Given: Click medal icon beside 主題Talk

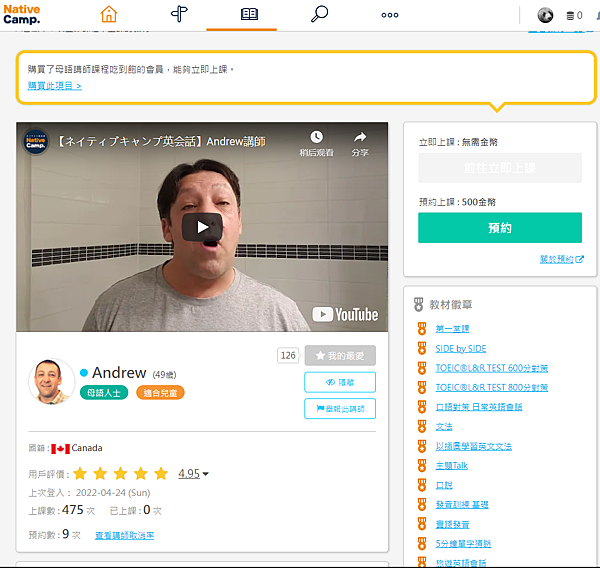Looking at the screenshot, I should click(x=422, y=465).
